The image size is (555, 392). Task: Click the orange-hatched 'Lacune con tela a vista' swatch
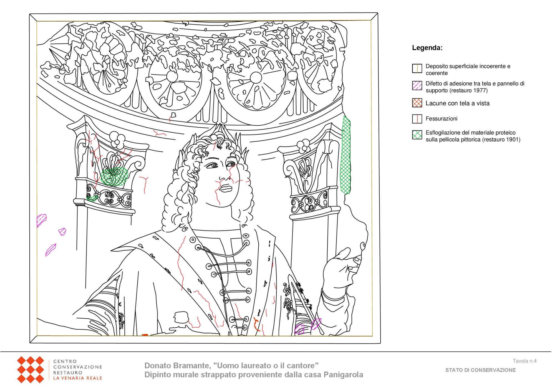pyautogui.click(x=417, y=103)
